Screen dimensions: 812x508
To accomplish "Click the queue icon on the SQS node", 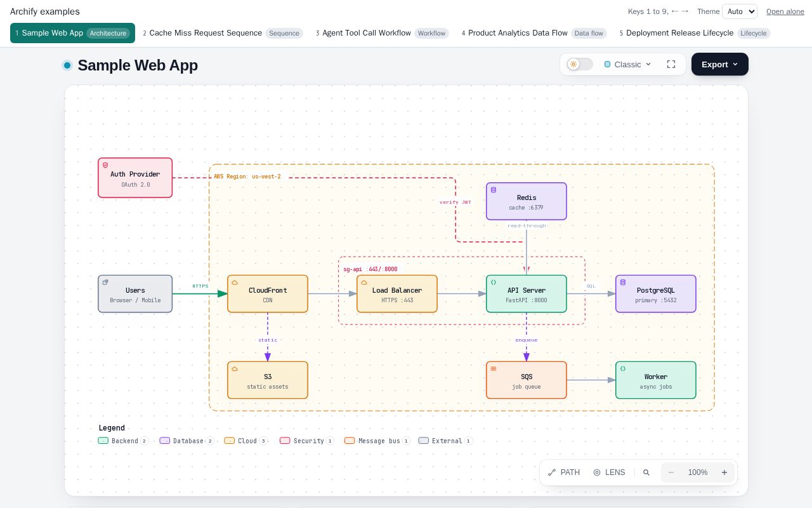I will pos(494,368).
